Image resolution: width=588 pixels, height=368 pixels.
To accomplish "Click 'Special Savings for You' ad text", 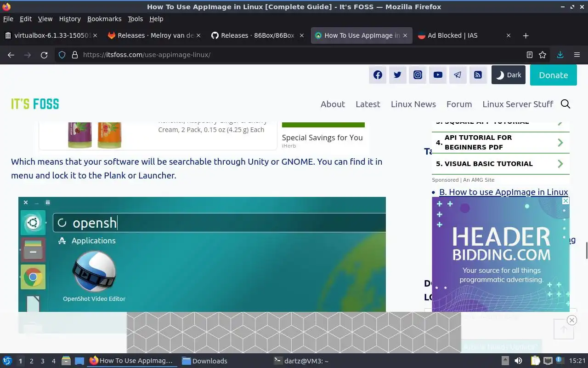I will (x=322, y=138).
